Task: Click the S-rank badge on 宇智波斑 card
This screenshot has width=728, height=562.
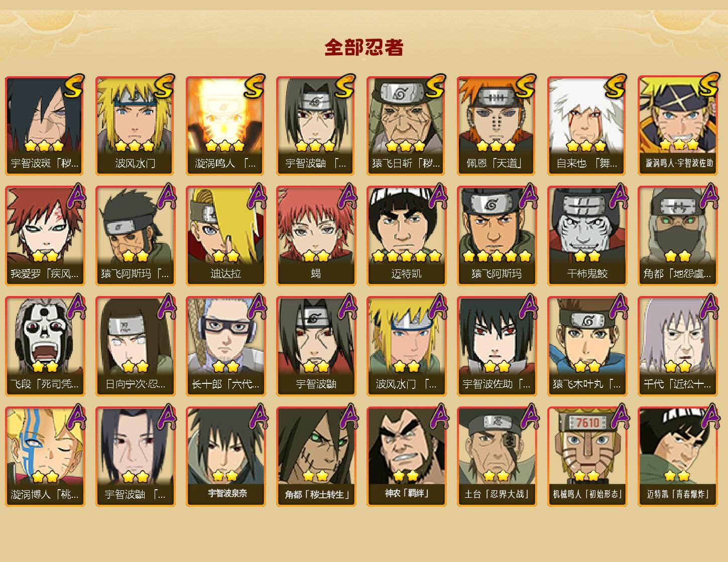Action: [73, 86]
